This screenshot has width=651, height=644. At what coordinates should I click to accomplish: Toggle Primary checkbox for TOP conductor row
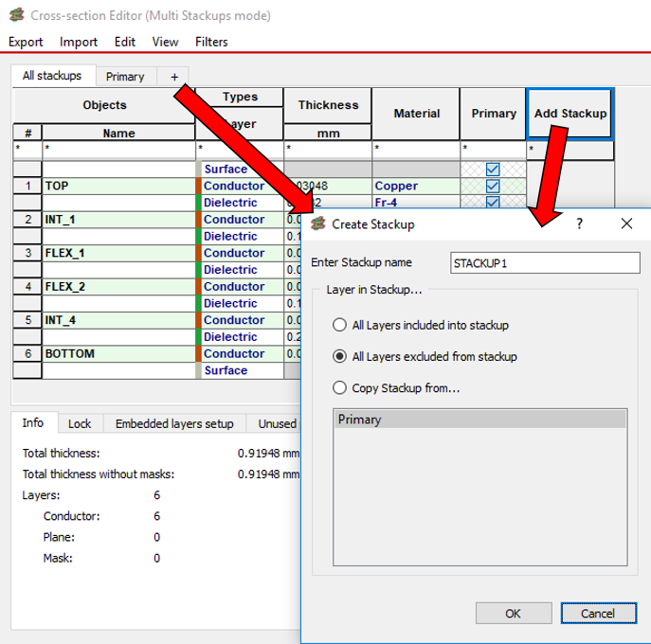point(493,186)
